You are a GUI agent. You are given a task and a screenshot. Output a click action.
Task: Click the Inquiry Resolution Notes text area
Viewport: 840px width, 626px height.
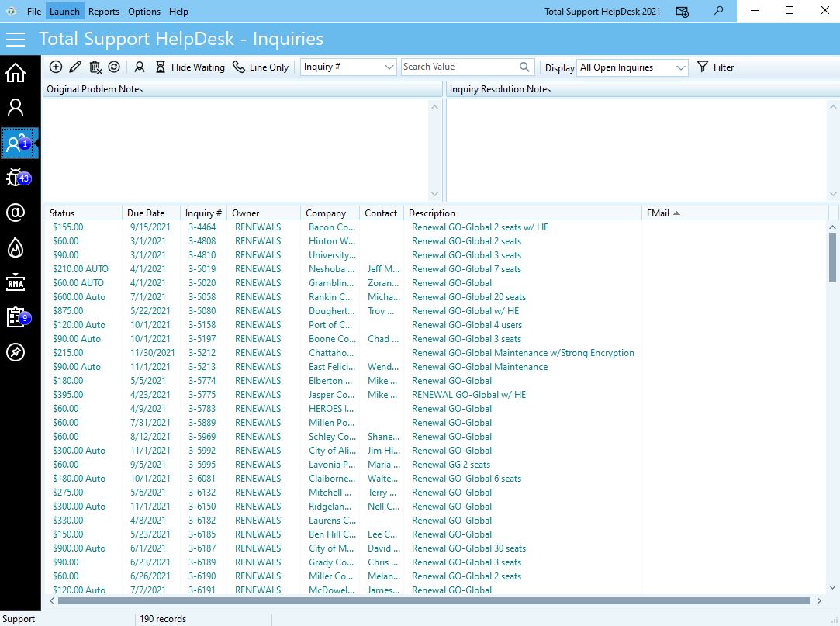(638, 150)
